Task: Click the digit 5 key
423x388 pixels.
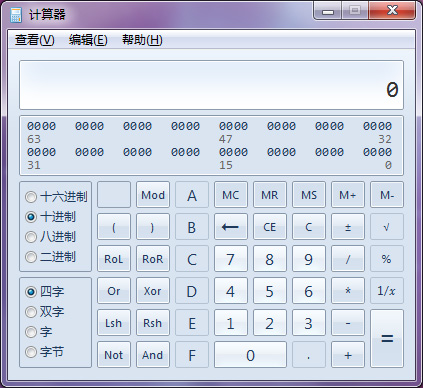Action: pyautogui.click(x=270, y=291)
